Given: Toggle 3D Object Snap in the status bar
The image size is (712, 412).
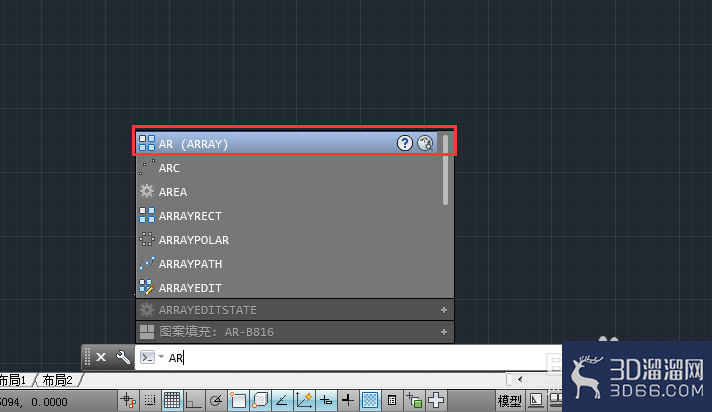Looking at the screenshot, I should point(260,401).
